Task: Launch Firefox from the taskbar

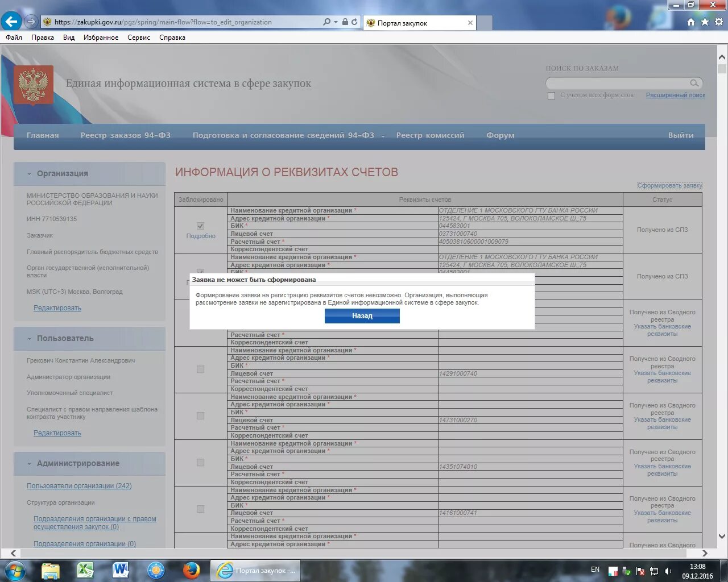Action: pos(191,570)
